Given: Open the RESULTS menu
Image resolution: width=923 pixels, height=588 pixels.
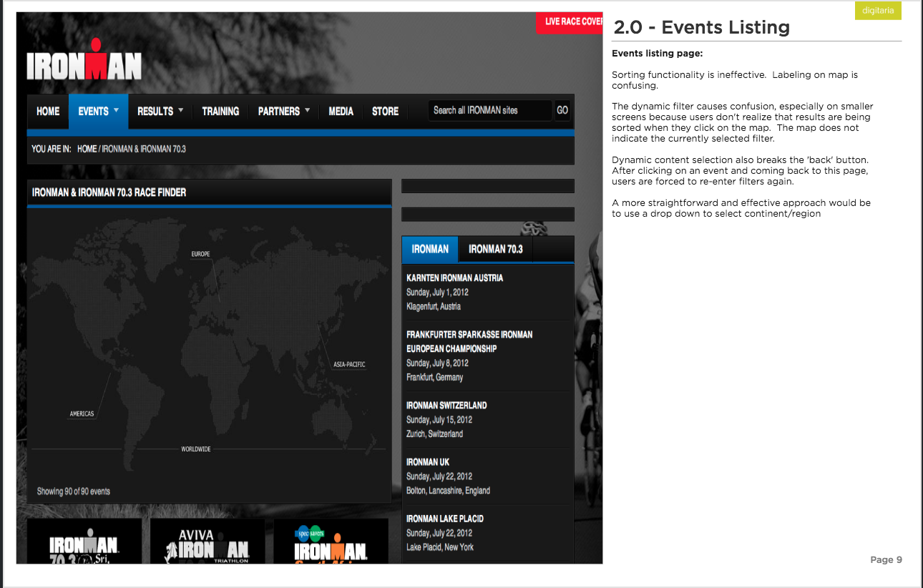Looking at the screenshot, I should click(160, 112).
